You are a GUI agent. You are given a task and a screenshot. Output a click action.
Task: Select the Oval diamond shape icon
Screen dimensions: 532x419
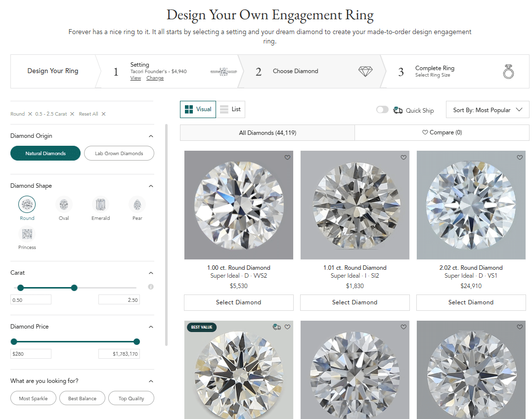[64, 204]
